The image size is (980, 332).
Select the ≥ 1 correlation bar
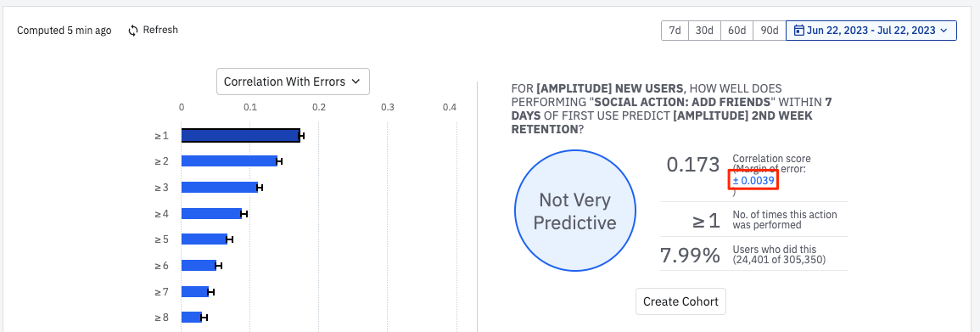241,135
